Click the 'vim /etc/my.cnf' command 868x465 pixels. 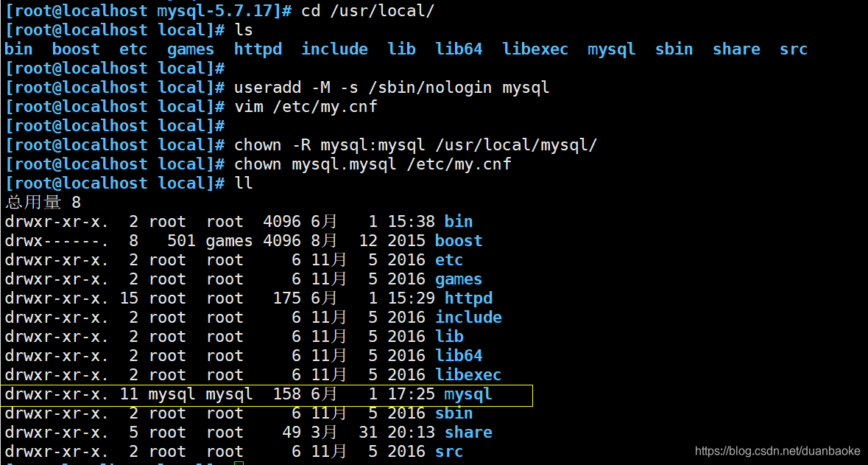pos(306,106)
